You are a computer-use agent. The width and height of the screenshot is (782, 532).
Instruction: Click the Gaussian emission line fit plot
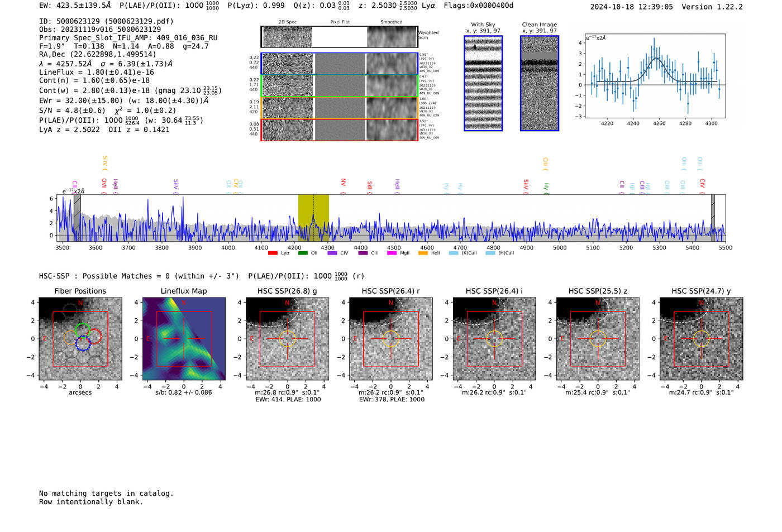pos(655,76)
